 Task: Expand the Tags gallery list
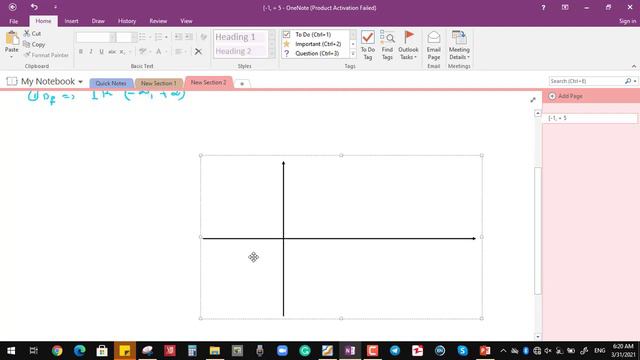click(x=353, y=53)
